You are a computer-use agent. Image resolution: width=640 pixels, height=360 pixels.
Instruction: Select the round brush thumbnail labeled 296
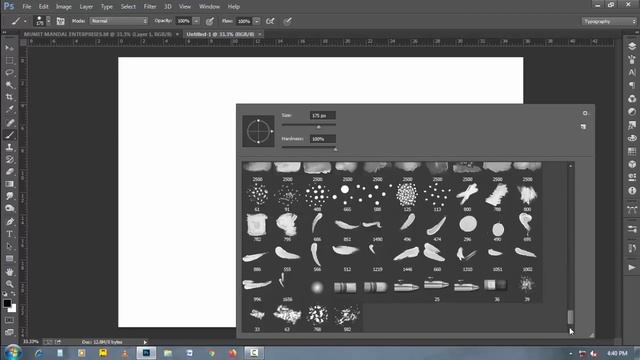467,224
